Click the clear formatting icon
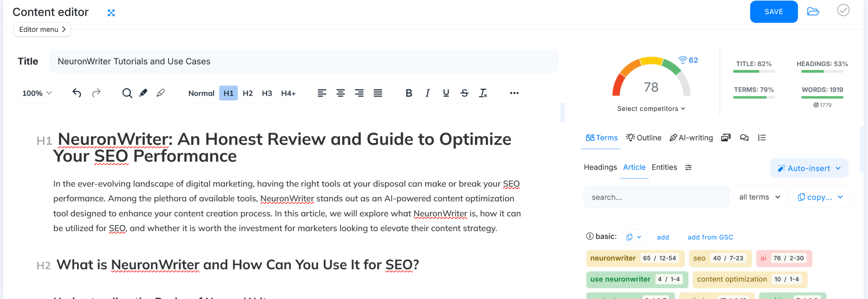 483,93
